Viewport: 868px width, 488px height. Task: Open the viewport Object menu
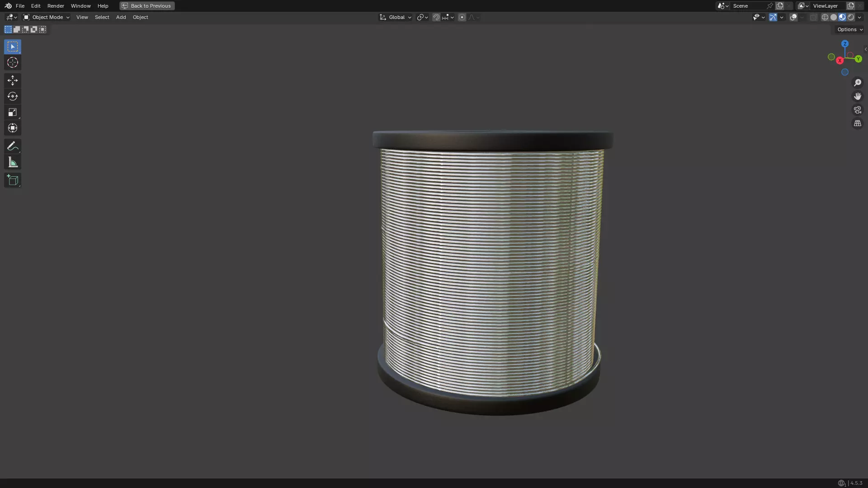pyautogui.click(x=140, y=17)
